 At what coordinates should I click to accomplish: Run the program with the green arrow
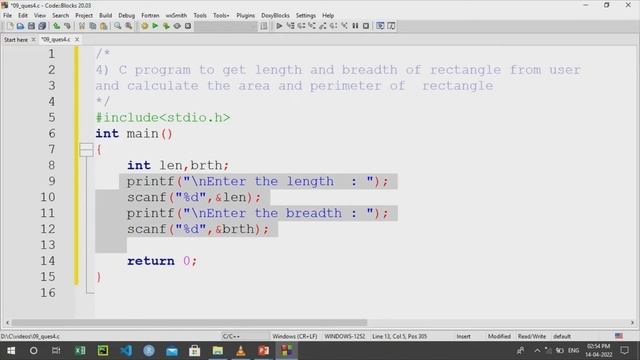(155, 26)
